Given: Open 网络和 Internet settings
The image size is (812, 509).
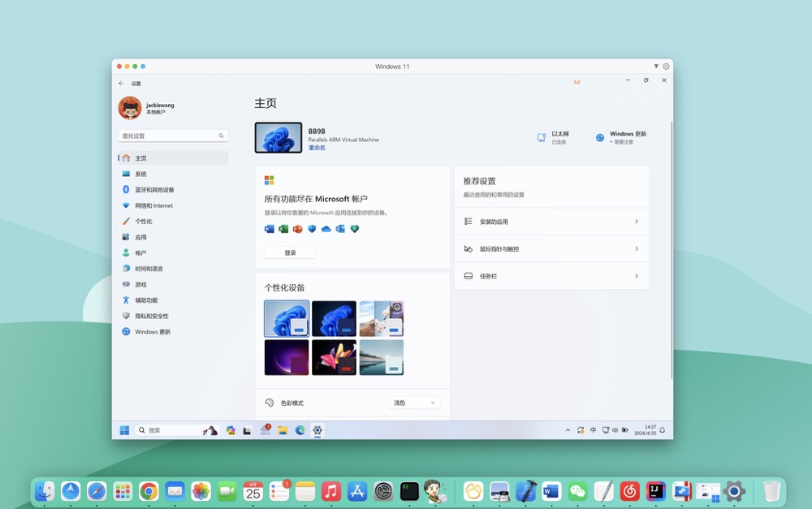Looking at the screenshot, I should pyautogui.click(x=173, y=205).
